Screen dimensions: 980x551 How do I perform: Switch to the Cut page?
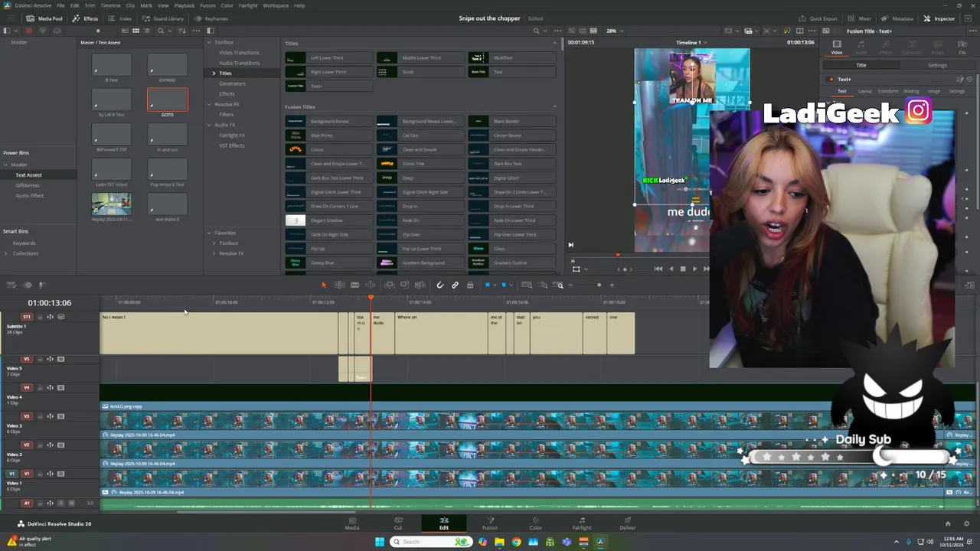[397, 523]
